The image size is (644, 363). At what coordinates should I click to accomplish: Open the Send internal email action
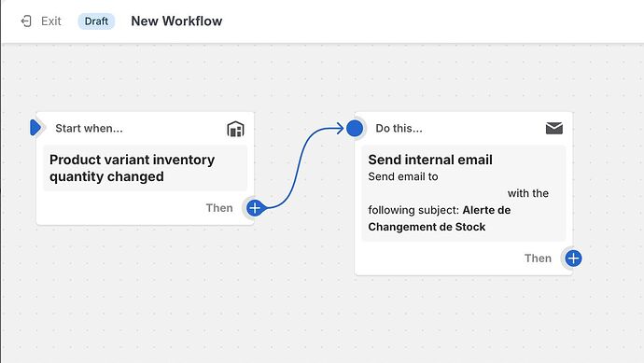coord(463,193)
